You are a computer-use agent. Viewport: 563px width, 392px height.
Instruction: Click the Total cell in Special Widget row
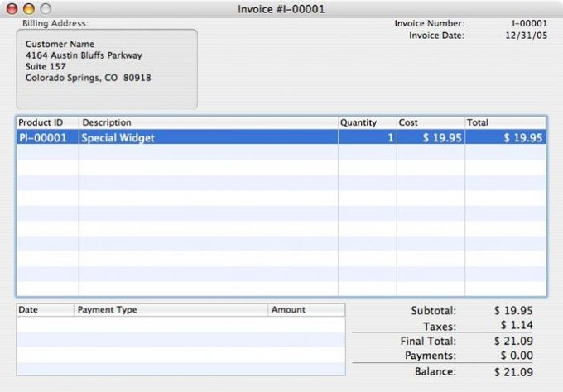point(506,137)
